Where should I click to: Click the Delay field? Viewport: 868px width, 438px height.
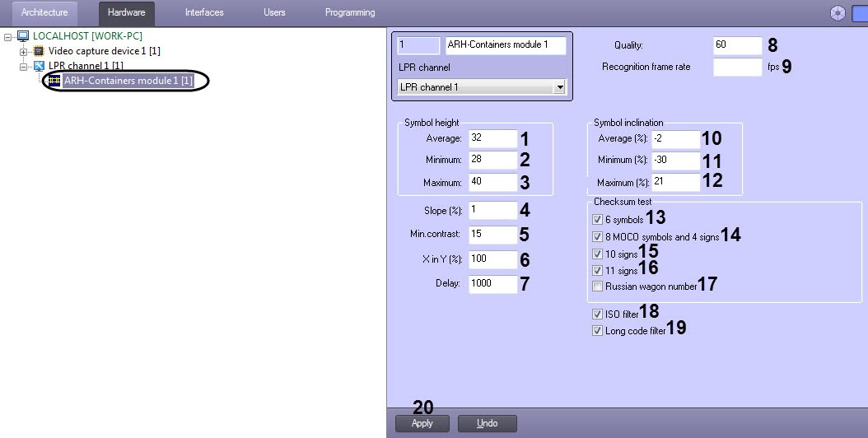pyautogui.click(x=492, y=283)
